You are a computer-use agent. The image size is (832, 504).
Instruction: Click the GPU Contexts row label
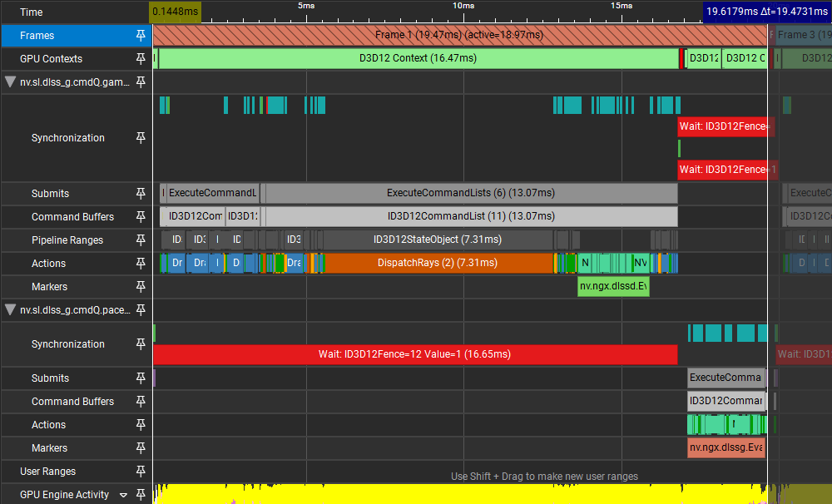tap(51, 59)
